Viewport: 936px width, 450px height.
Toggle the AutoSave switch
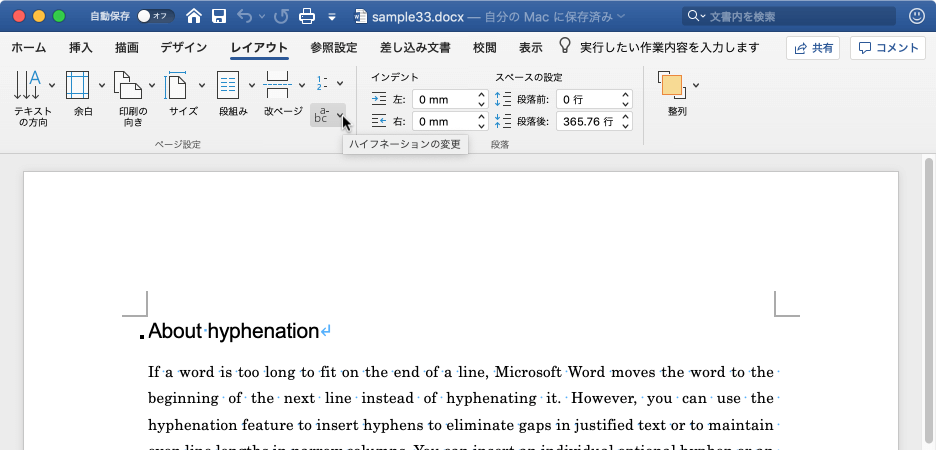[x=155, y=16]
